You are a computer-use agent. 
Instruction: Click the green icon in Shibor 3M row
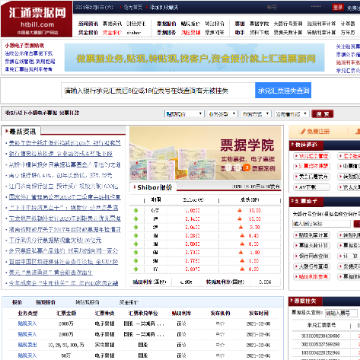tap(136, 244)
